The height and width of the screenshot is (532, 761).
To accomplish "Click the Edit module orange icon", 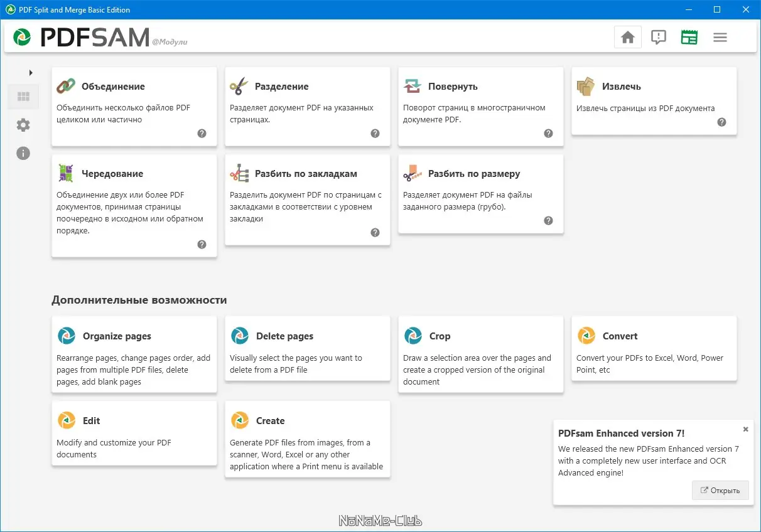I will [67, 420].
